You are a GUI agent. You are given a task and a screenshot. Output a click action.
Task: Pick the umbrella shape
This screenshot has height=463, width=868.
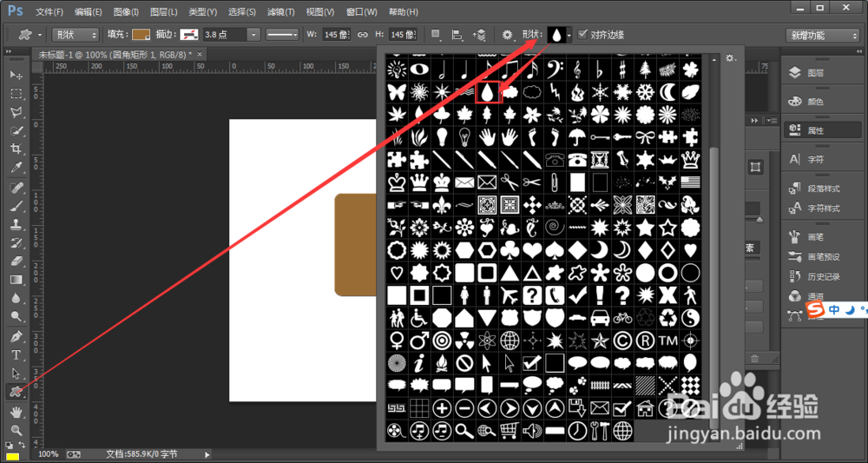click(x=577, y=136)
